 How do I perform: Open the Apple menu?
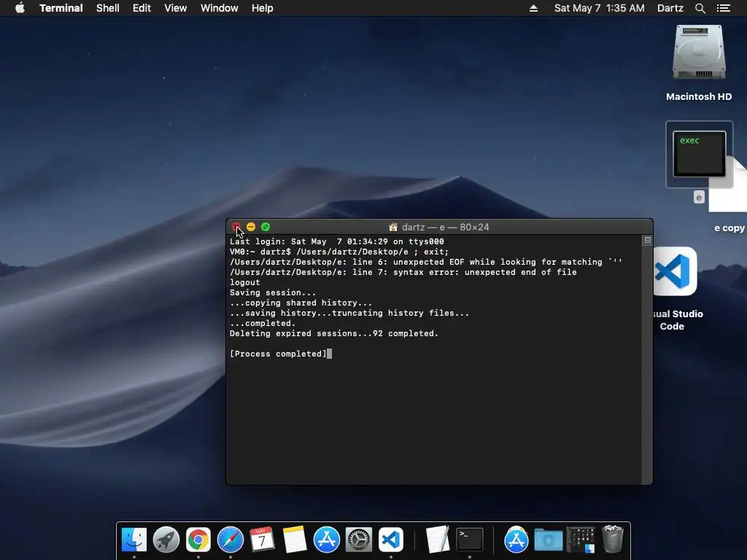(20, 7)
